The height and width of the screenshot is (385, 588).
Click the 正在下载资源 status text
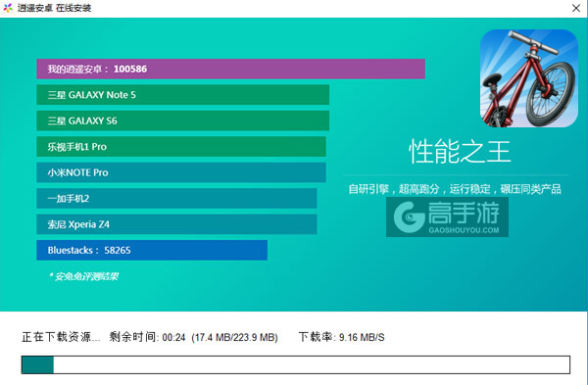tap(61, 337)
